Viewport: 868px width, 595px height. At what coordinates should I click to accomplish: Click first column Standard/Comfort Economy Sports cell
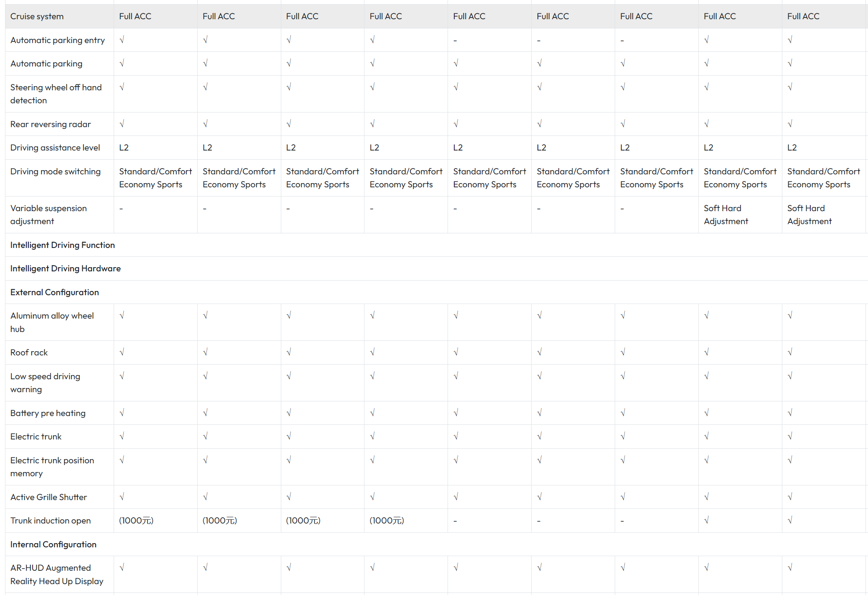155,178
